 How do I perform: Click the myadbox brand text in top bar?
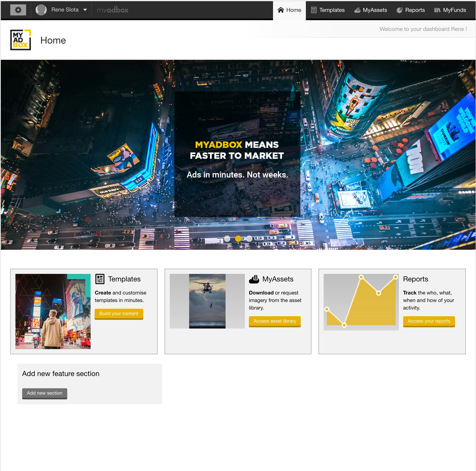click(113, 10)
